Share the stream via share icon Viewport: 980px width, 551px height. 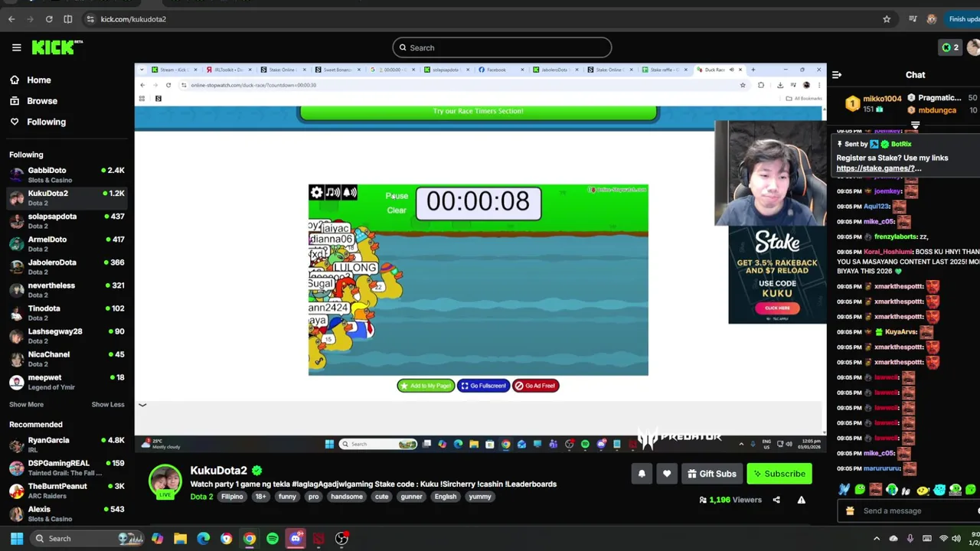776,500
